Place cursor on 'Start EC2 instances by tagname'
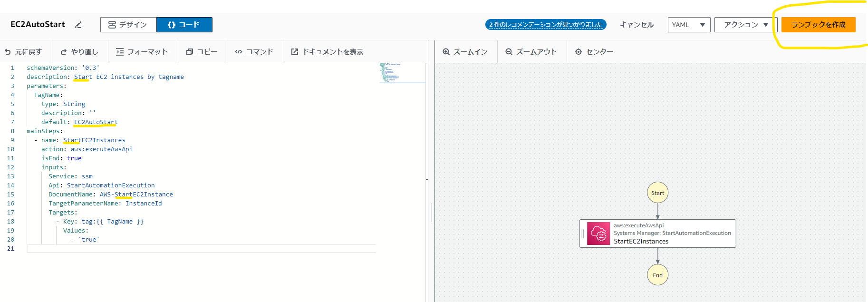 (129, 77)
